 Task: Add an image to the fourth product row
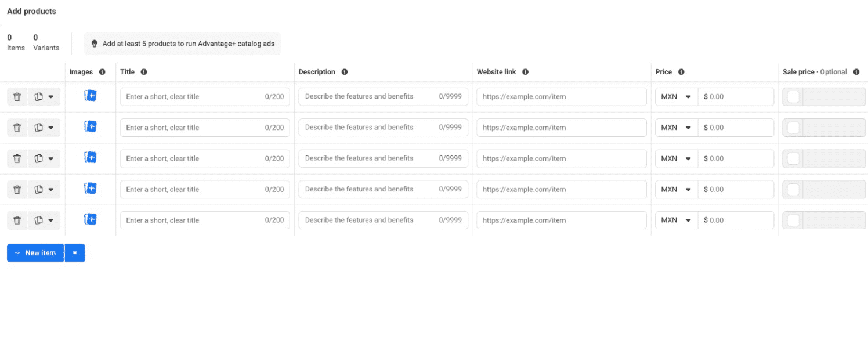point(90,189)
